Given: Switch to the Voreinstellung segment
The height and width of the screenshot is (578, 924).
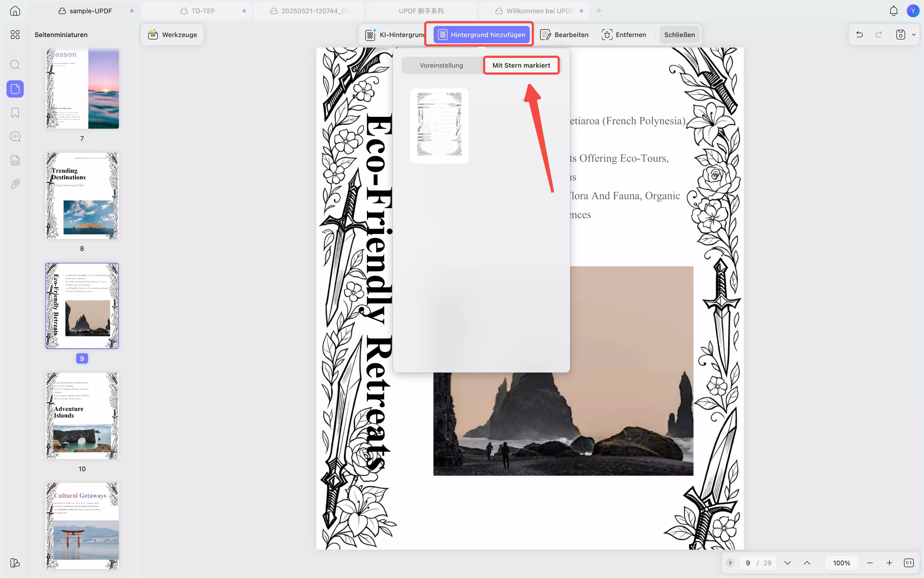Looking at the screenshot, I should [441, 65].
